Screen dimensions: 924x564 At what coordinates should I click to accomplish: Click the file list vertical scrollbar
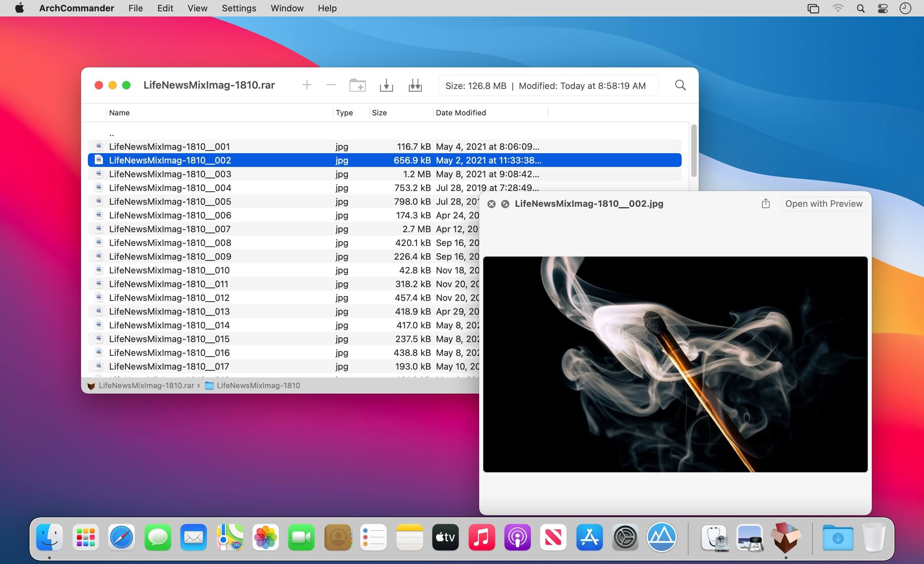[x=694, y=151]
